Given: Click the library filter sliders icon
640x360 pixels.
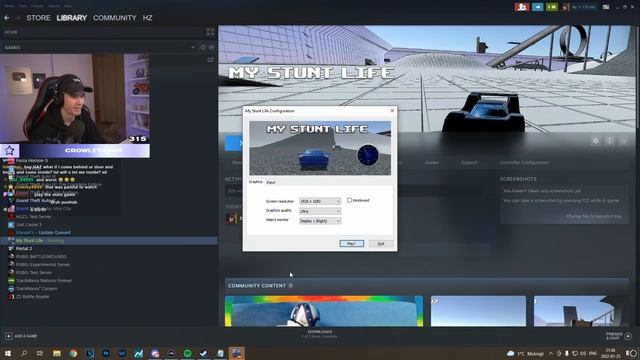Looking at the screenshot, I should click(x=210, y=60).
